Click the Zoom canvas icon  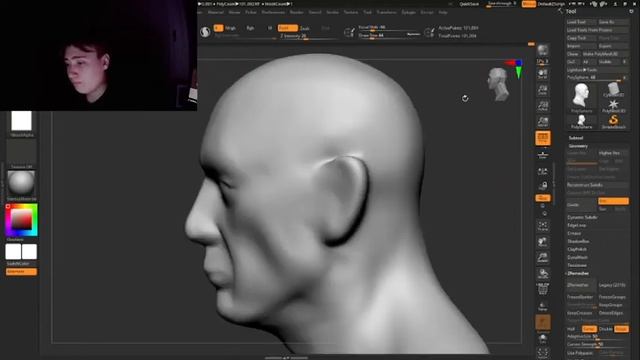click(x=543, y=90)
